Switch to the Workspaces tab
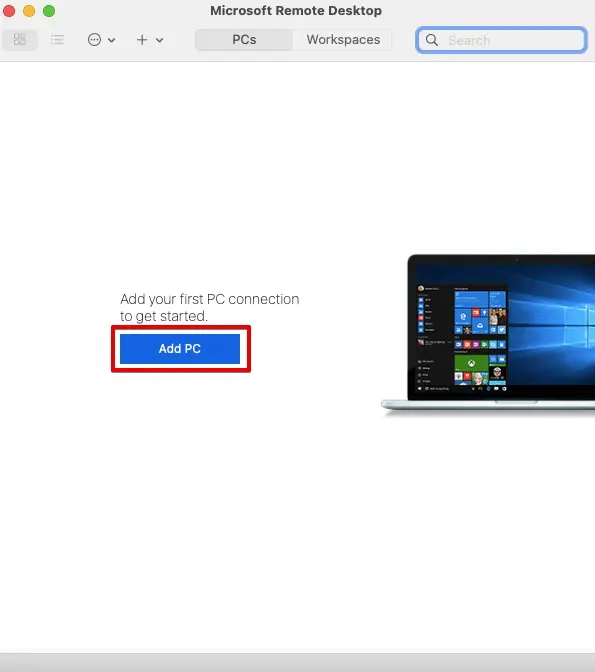This screenshot has height=672, width=595. (343, 40)
